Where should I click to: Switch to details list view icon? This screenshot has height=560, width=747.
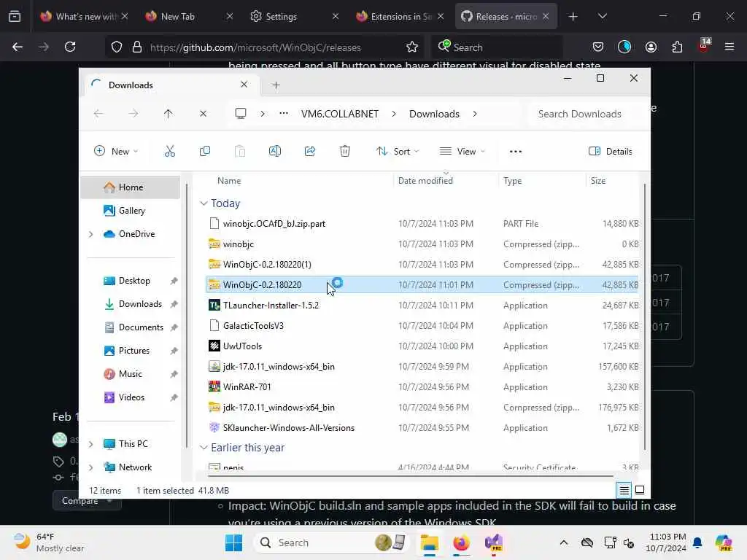pos(624,490)
